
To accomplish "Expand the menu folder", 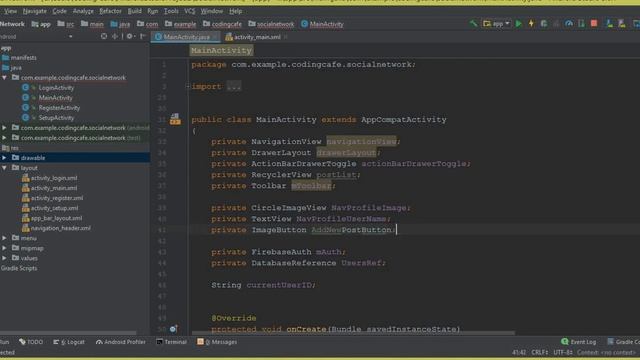I will coord(4,238).
